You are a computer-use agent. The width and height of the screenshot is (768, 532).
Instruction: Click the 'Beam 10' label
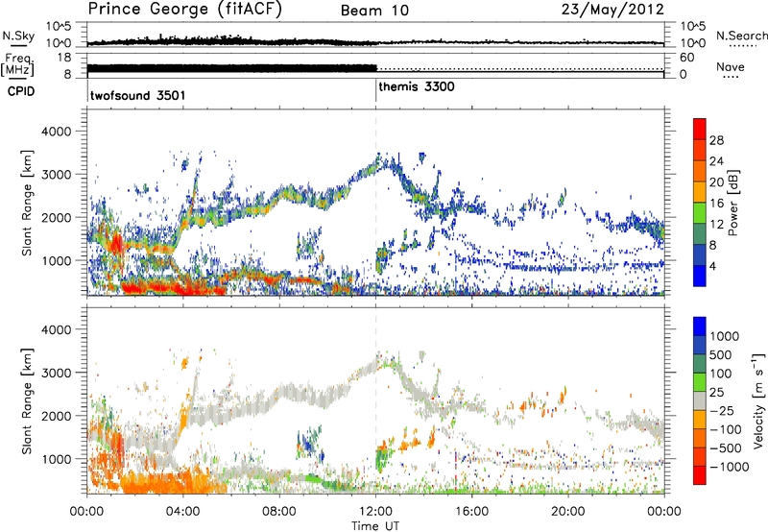[x=374, y=11]
